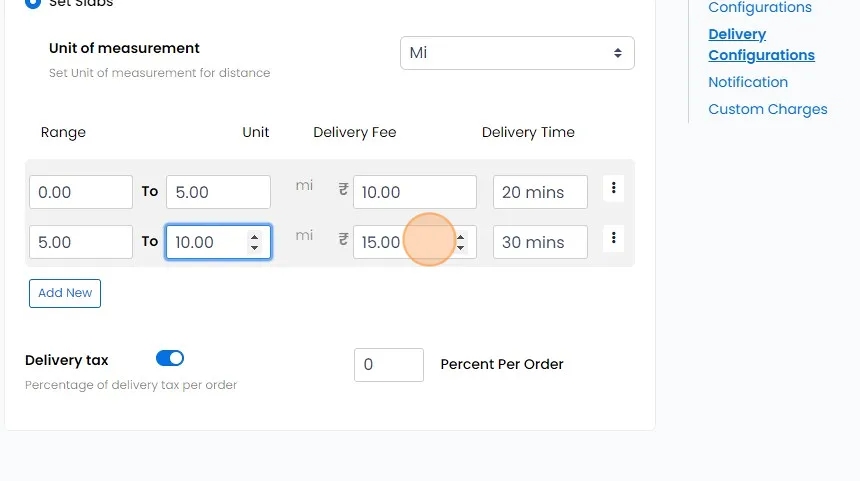Click the Configurations link in sidebar top
860x481 pixels.
click(759, 8)
